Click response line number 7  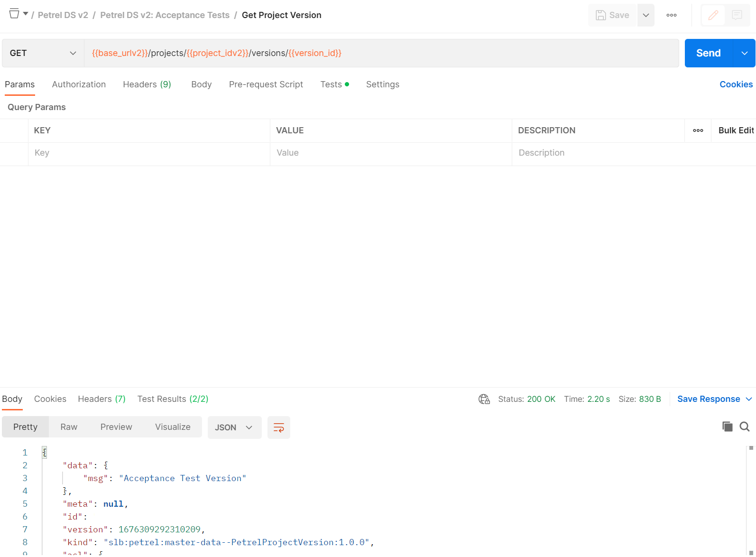pos(25,529)
